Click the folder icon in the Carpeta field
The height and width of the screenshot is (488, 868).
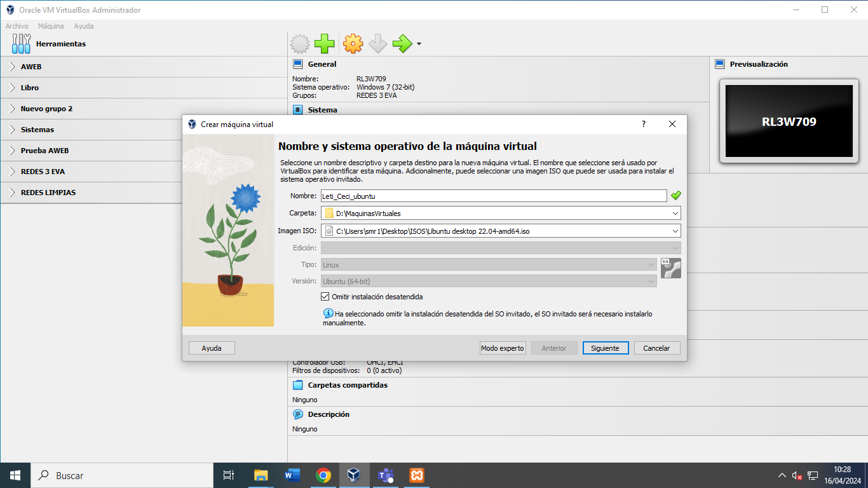coord(328,213)
